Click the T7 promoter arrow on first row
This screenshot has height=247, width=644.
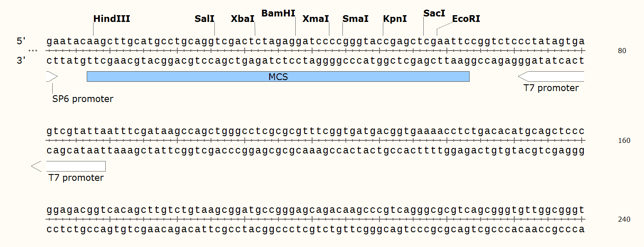click(551, 76)
